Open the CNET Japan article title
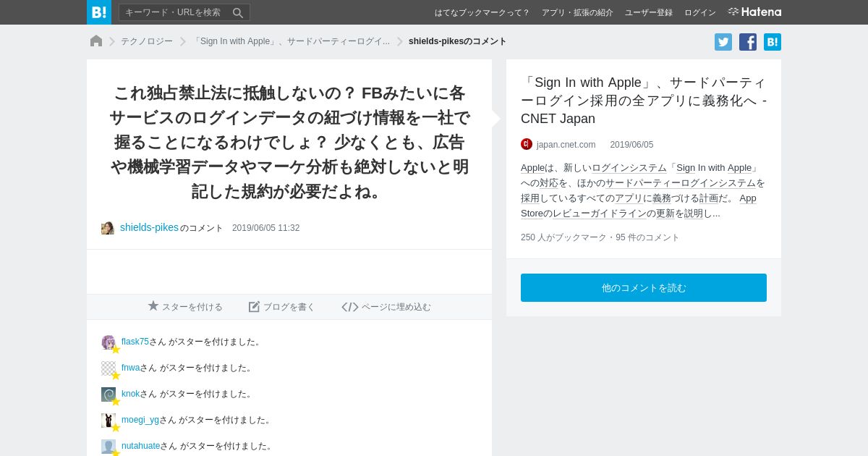868x456 pixels. tap(644, 101)
